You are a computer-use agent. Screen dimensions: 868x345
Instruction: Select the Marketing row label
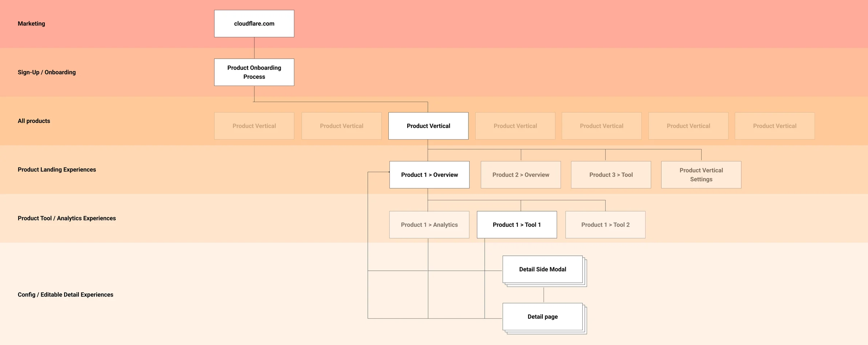pos(31,24)
